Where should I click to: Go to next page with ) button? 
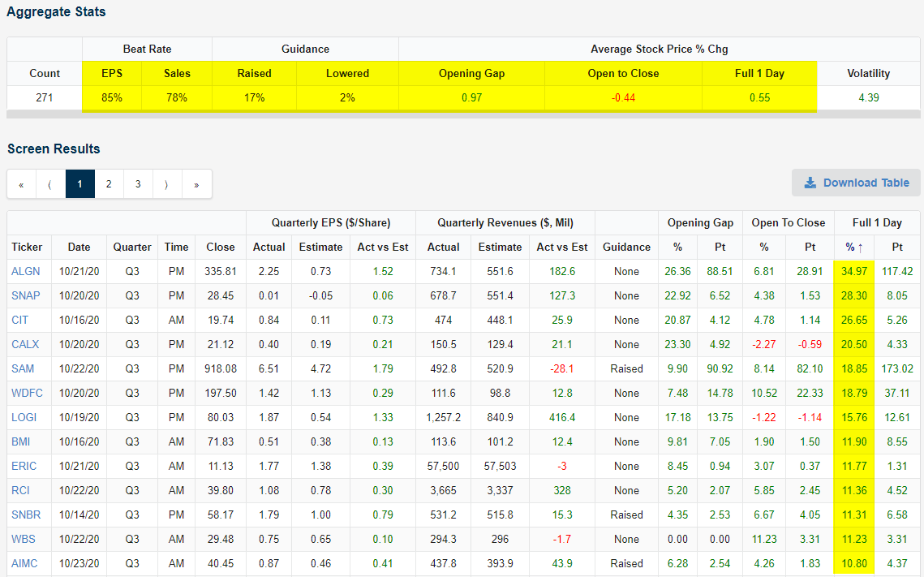167,184
